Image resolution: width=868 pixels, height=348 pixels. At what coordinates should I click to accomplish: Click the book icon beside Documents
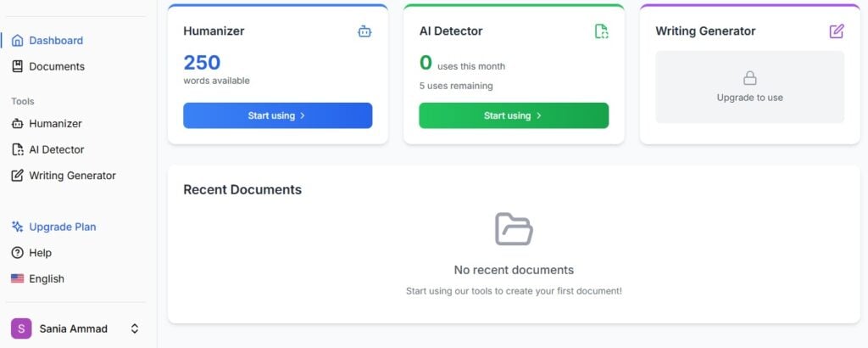[x=18, y=66]
